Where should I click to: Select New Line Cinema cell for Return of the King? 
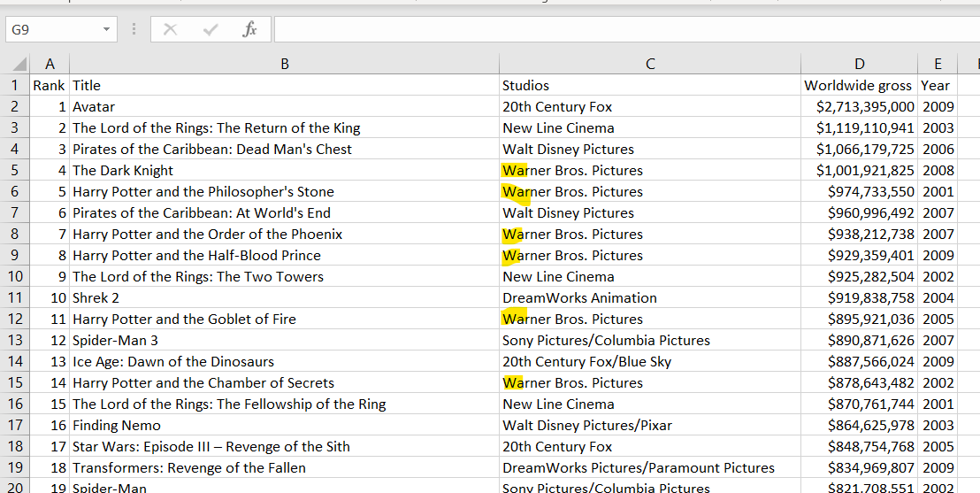click(650, 127)
